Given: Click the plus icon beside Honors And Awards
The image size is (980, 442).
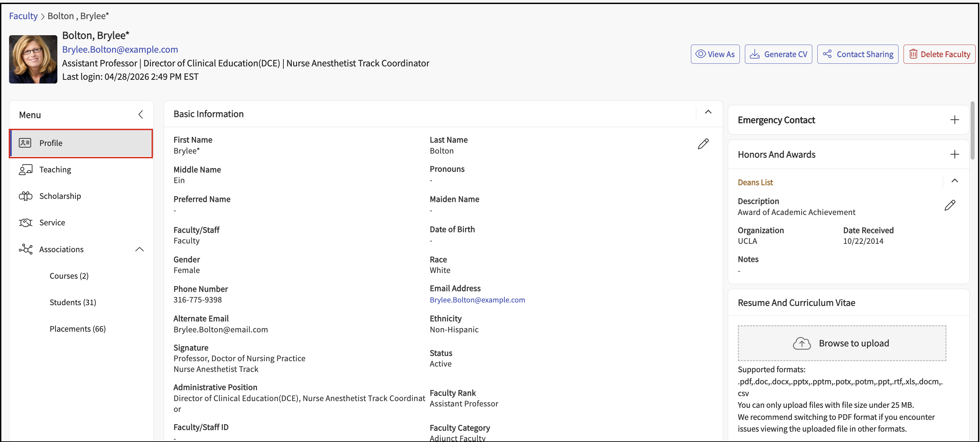Looking at the screenshot, I should pos(955,154).
